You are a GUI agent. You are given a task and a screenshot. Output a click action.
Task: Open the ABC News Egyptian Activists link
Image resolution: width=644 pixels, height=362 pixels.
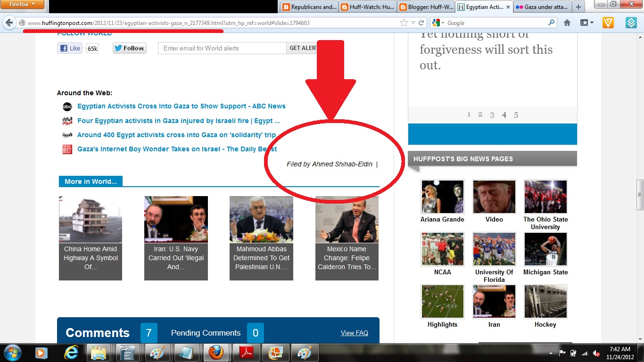point(182,106)
